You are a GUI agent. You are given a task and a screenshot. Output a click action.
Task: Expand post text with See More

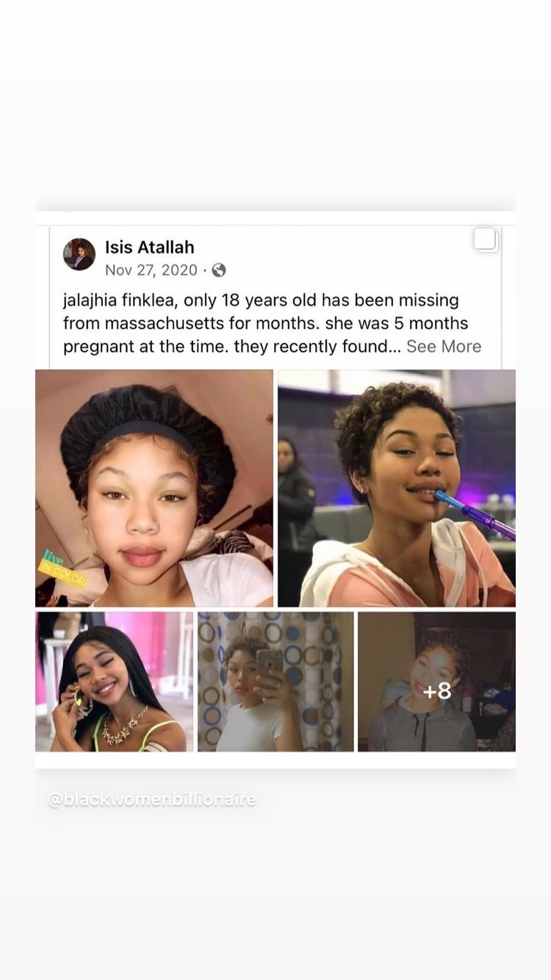coord(444,346)
